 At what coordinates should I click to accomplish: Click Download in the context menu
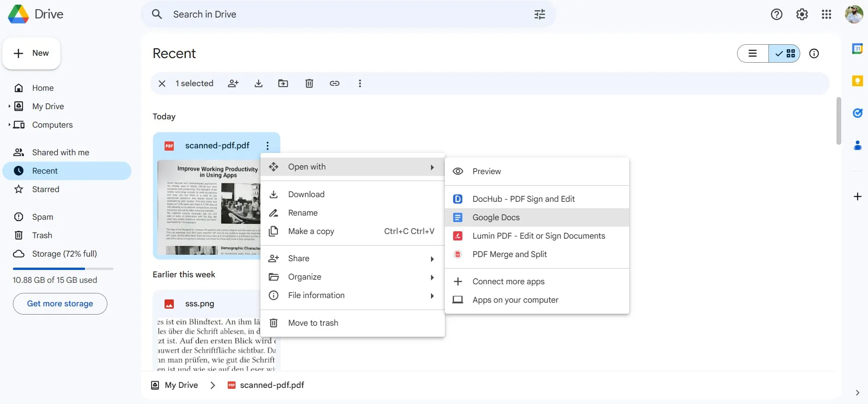352,194
